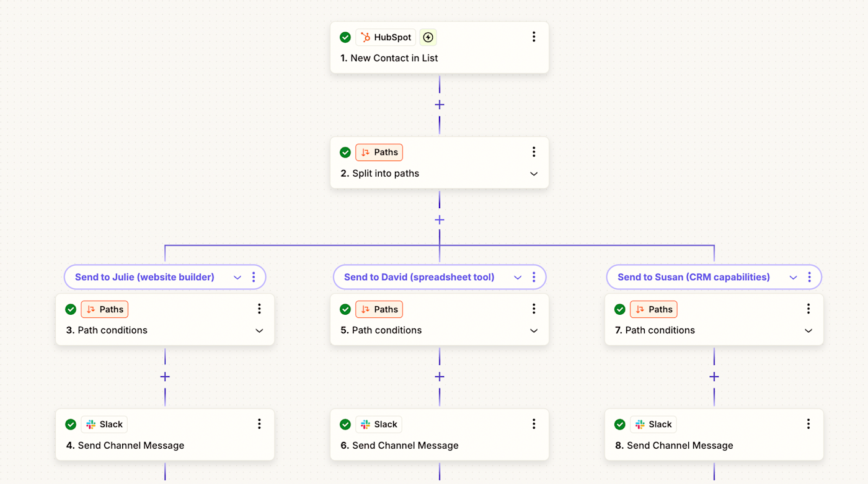Open the '4. Send Channel Message' step title
Image resolution: width=868 pixels, height=484 pixels.
pos(125,446)
